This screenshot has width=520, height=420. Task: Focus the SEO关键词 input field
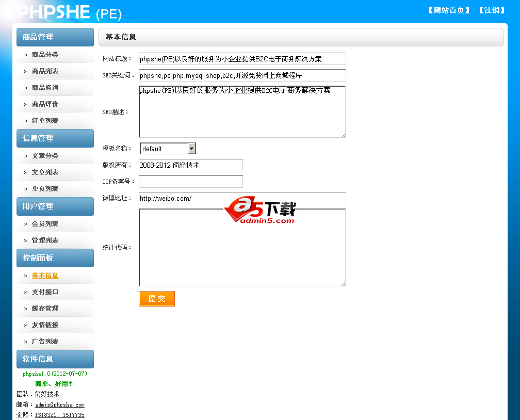pyautogui.click(x=242, y=75)
